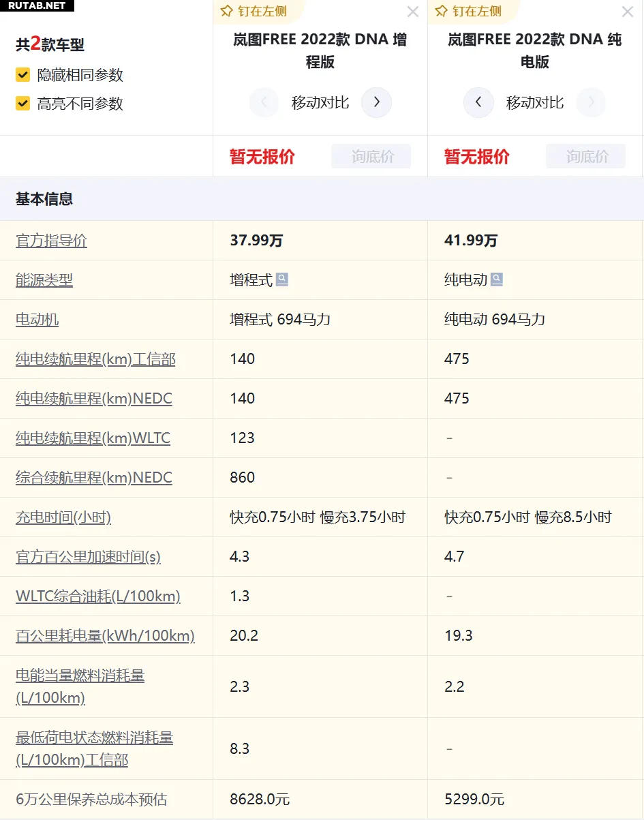Click the 123 WLTC range value

[243, 438]
